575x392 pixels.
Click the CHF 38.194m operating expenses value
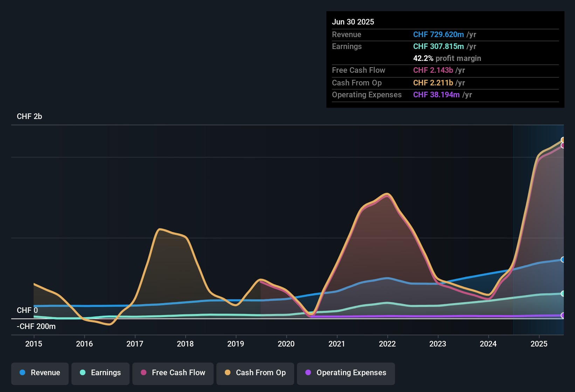[x=436, y=94]
